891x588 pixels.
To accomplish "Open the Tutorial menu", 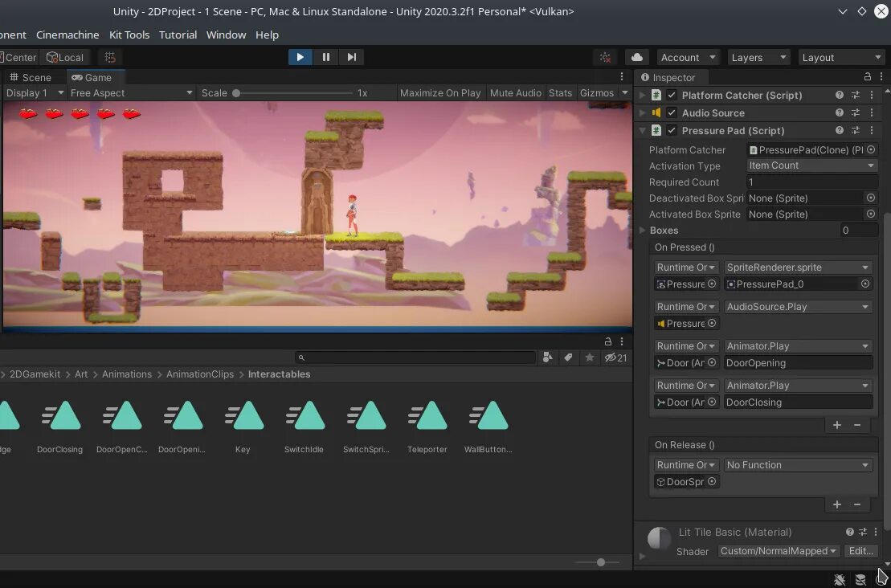I will 178,35.
